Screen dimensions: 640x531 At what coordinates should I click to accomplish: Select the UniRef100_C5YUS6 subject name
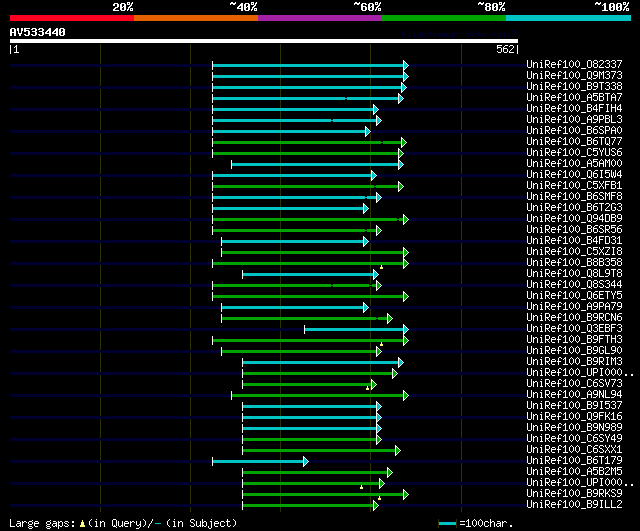[x=574, y=153]
